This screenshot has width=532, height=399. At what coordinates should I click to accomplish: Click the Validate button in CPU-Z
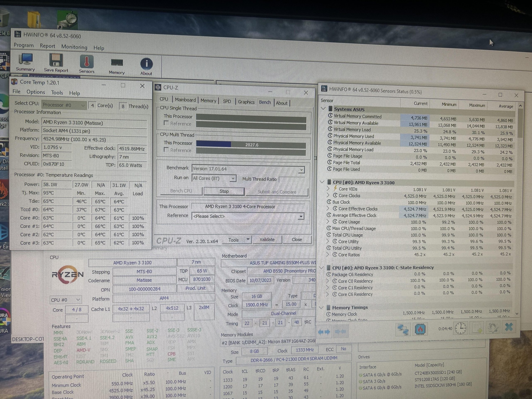[267, 240]
